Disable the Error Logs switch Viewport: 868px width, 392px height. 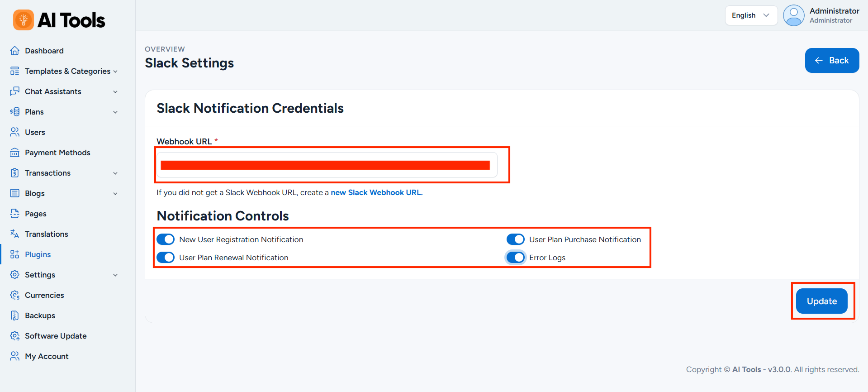click(516, 258)
